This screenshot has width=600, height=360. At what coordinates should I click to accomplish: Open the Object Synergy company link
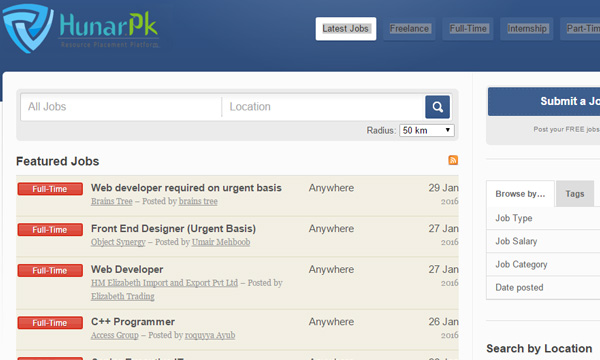(x=118, y=242)
